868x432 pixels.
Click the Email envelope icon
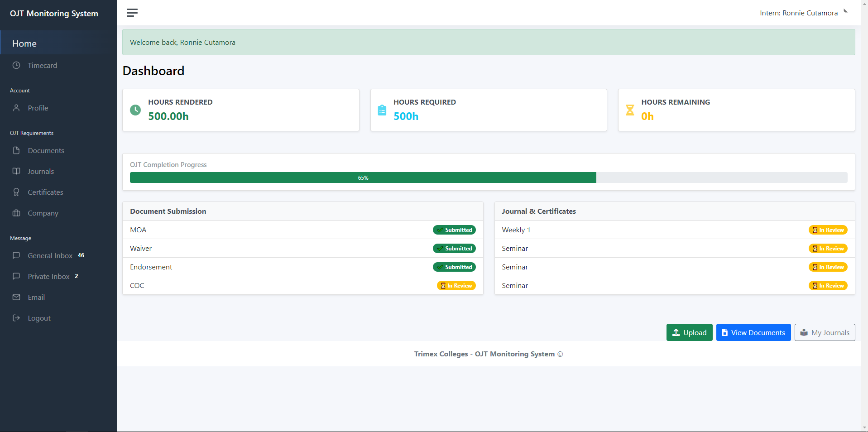click(16, 297)
